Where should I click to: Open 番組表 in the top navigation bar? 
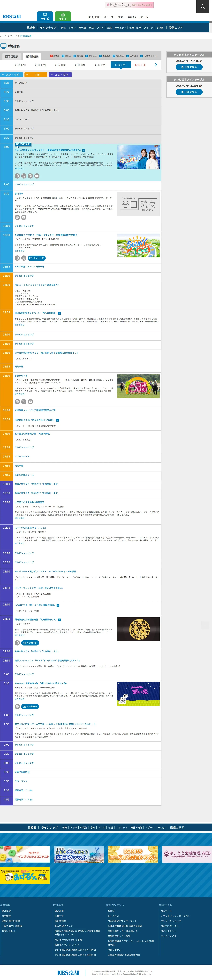(x=31, y=28)
